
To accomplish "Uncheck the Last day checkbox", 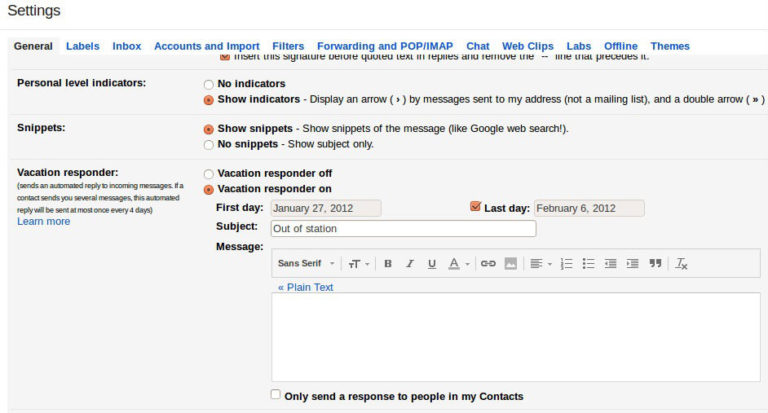I will [x=475, y=207].
